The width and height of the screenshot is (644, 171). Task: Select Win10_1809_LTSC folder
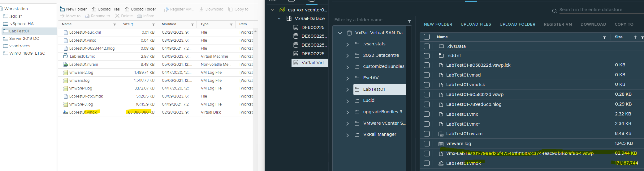[27, 53]
